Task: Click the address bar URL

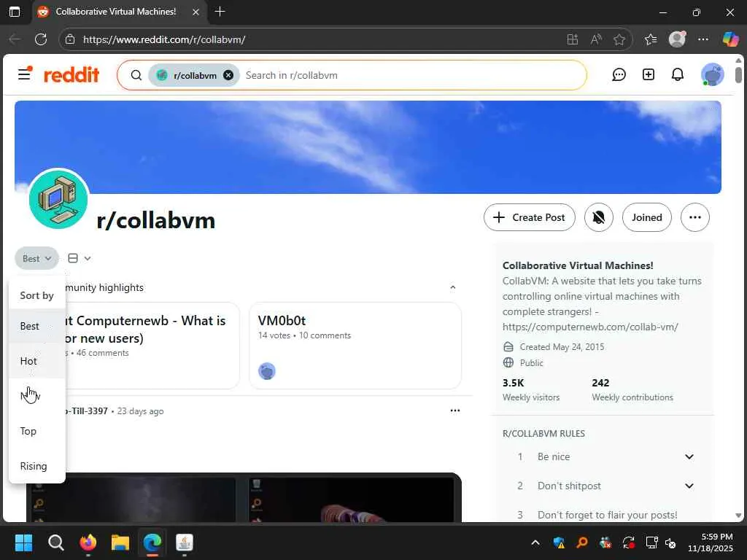Action: tap(164, 39)
